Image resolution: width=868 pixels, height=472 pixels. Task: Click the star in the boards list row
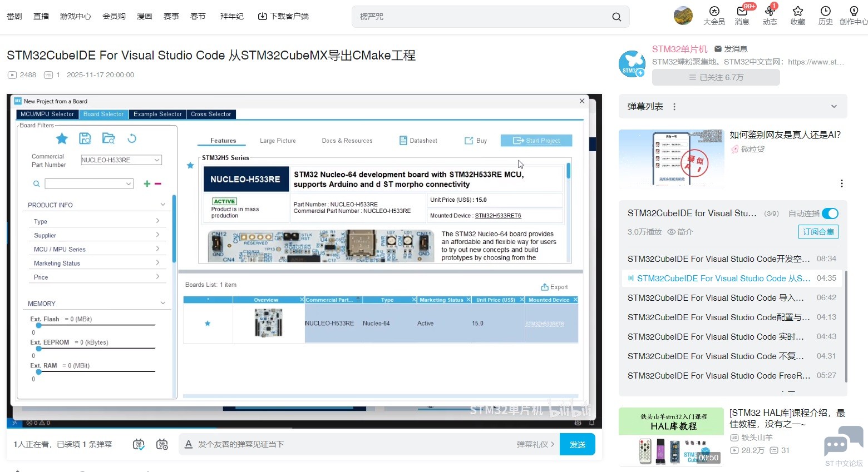pyautogui.click(x=208, y=323)
